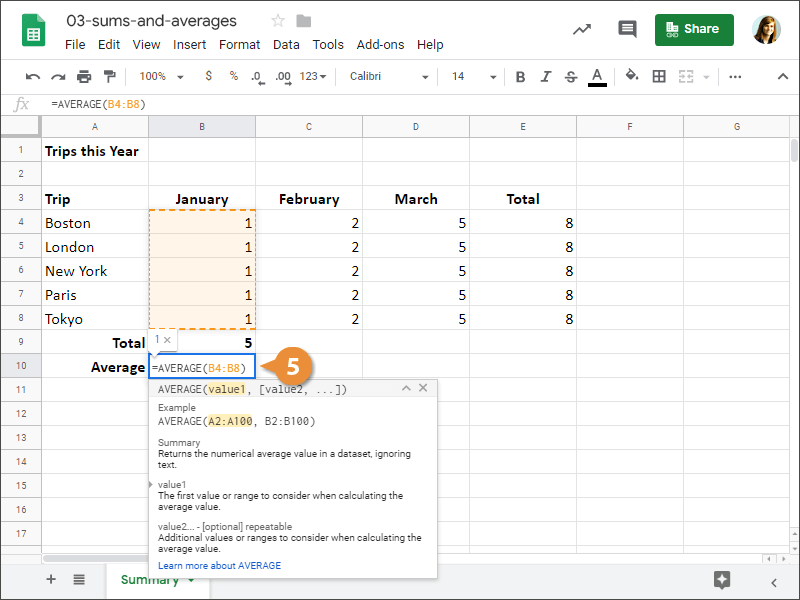Screen dimensions: 800x600
Task: Open the Format menu
Action: coord(239,44)
